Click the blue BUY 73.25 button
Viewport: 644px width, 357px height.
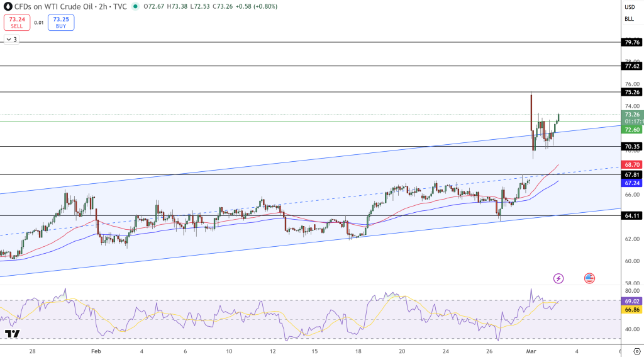[x=61, y=23]
